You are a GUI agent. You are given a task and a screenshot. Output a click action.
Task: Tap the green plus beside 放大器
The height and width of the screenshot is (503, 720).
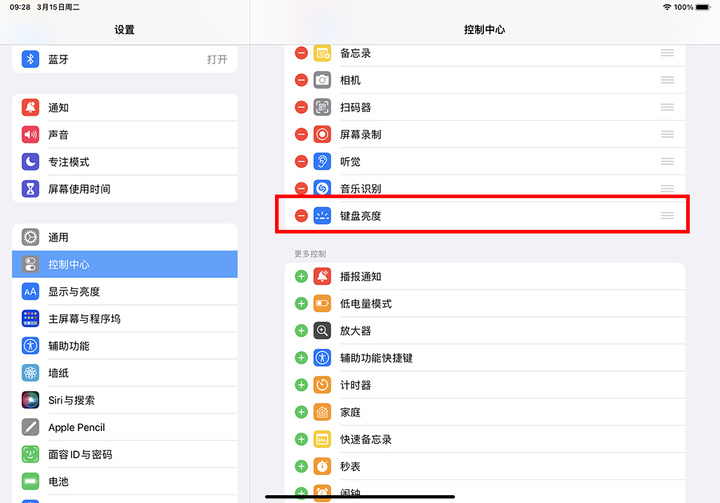(301, 330)
